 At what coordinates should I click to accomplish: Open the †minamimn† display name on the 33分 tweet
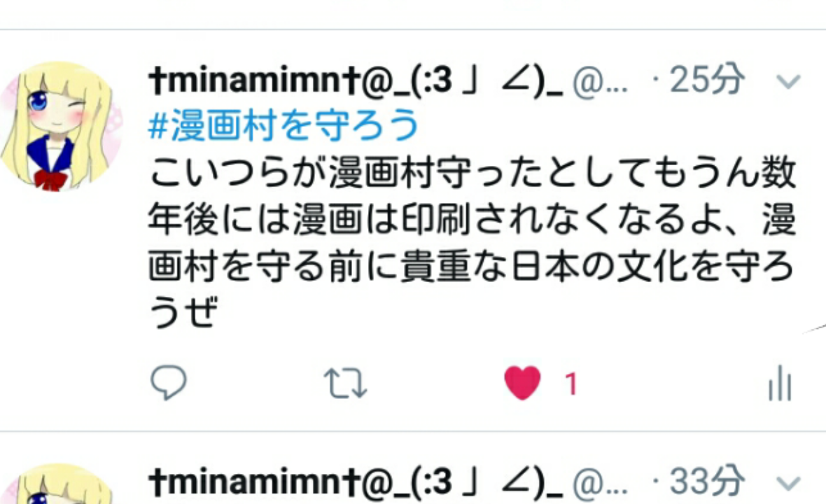[356, 482]
